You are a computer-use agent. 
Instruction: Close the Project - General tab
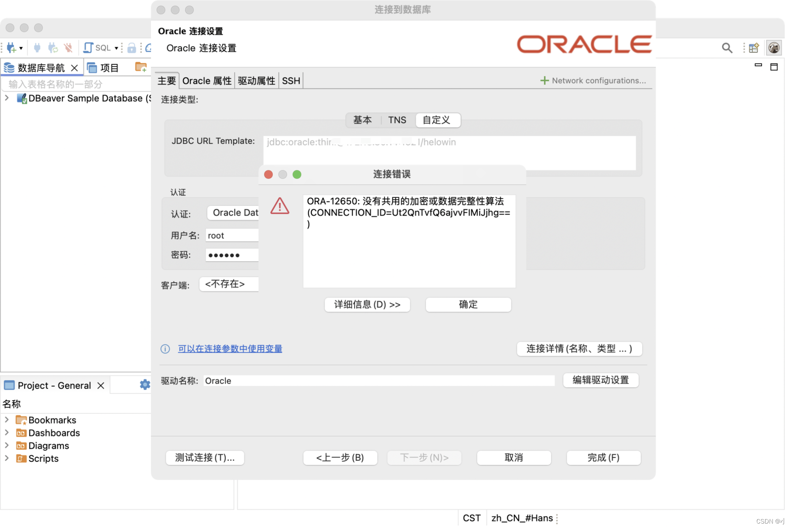[x=101, y=386]
